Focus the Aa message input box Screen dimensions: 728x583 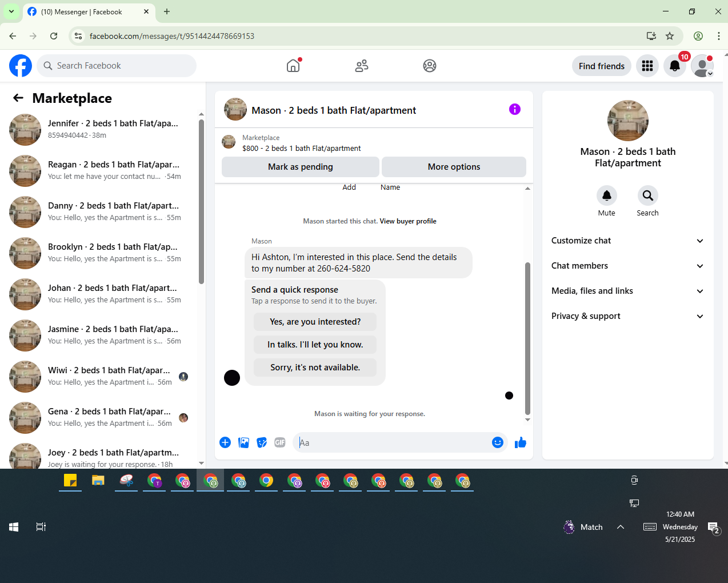(391, 443)
